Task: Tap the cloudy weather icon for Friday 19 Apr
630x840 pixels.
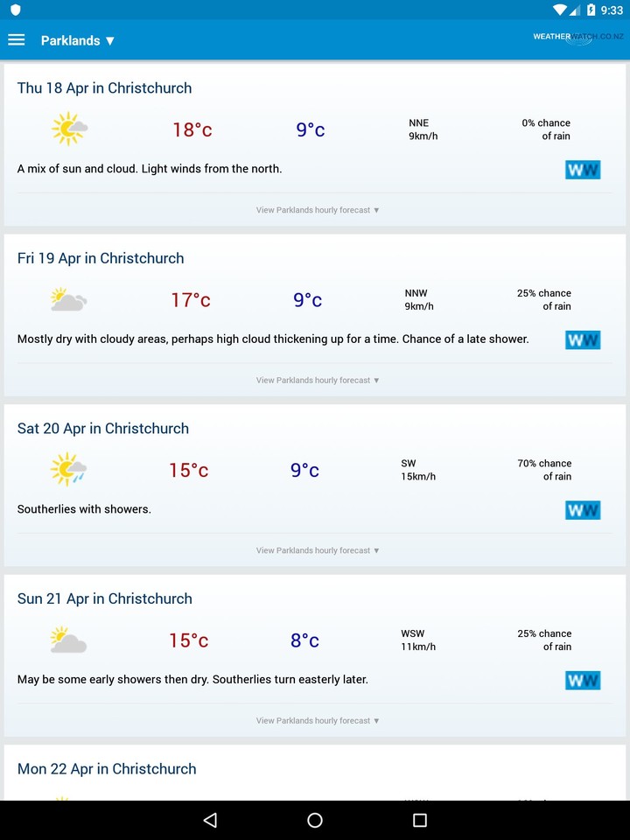Action: point(69,299)
